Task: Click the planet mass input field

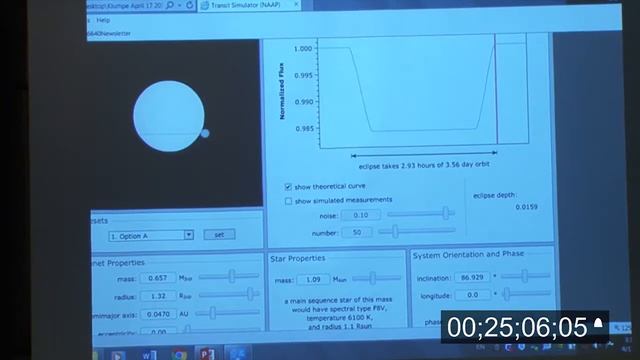Action: (158, 278)
